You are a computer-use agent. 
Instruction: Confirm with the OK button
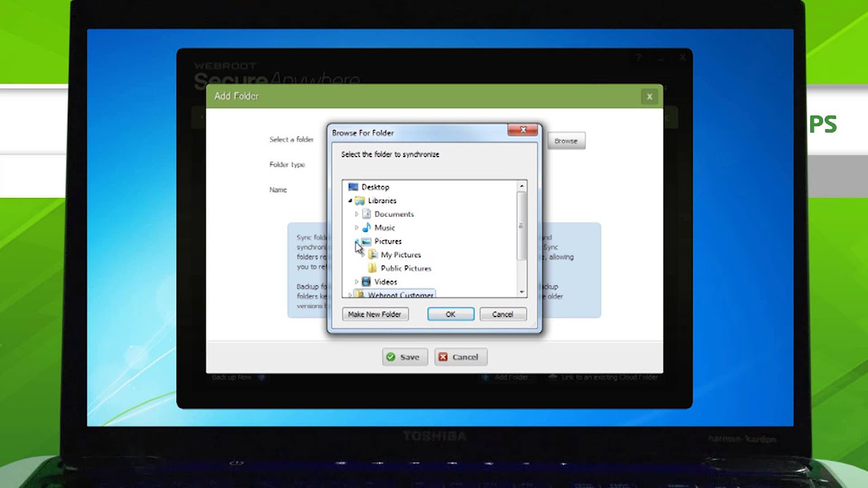(450, 314)
